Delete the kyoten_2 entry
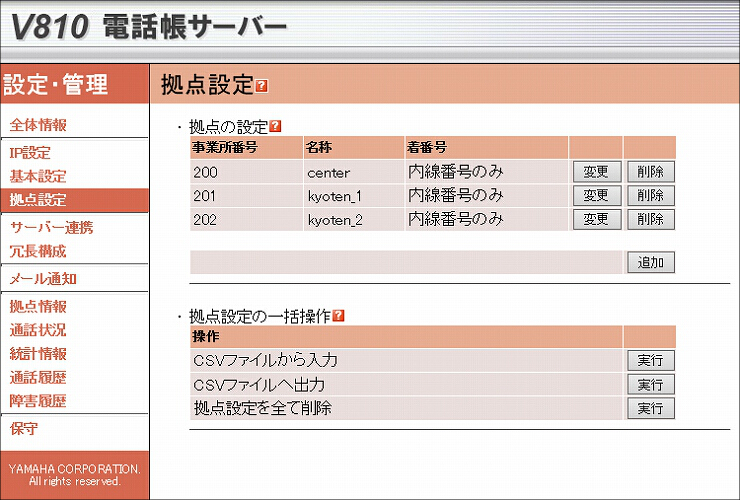This screenshot has width=740, height=500. pos(651,219)
